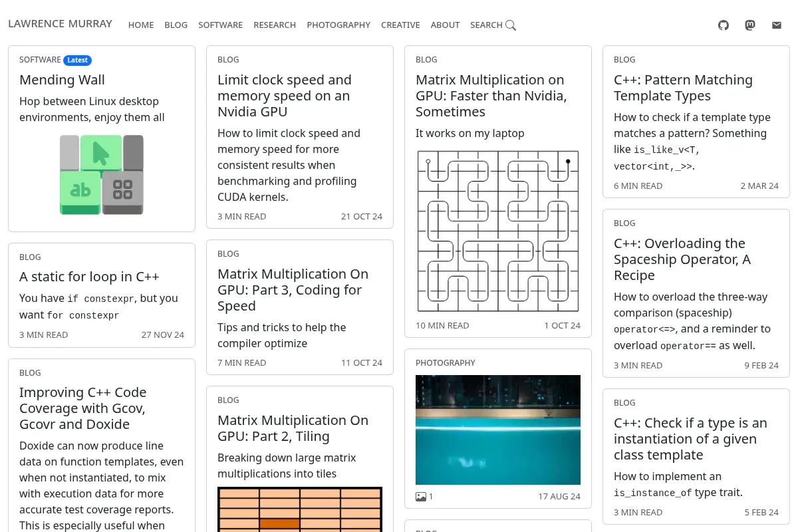Click the blue Latest badge
Screen dimensions: 798x532
point(77,60)
